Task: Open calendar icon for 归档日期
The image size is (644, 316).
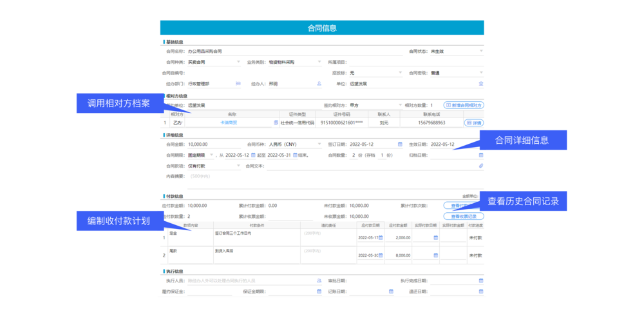Action: click(480, 155)
